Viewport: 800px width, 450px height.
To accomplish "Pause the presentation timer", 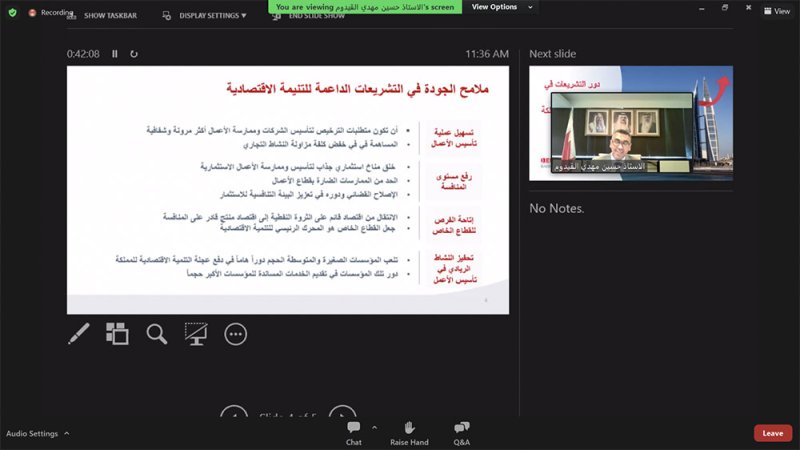I will [115, 54].
